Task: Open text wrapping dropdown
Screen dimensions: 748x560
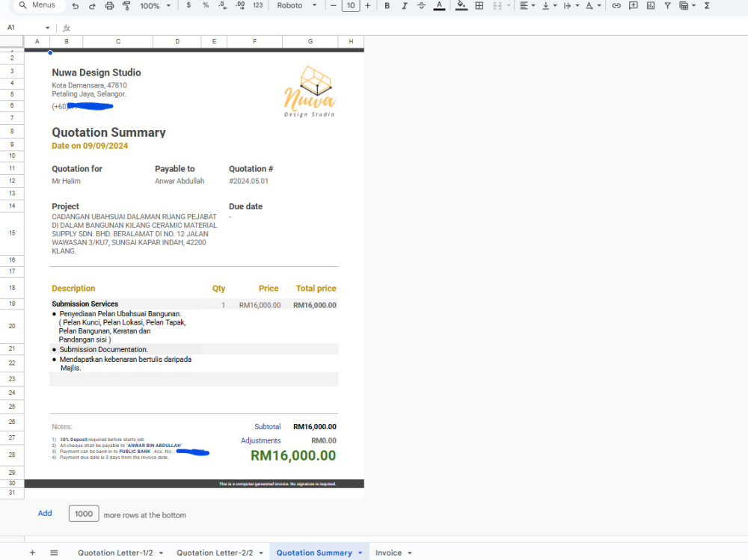Action: (571, 6)
